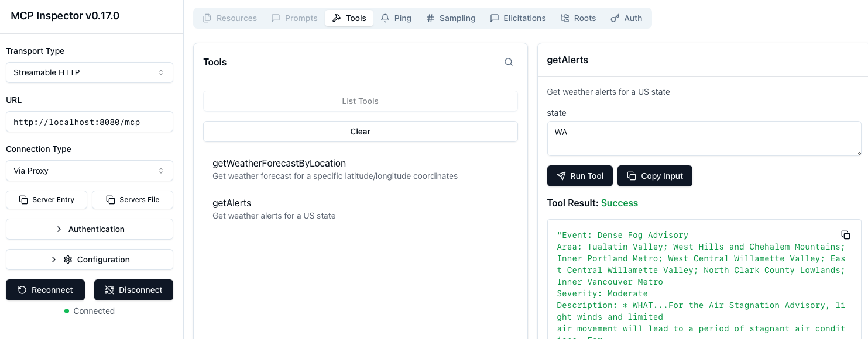The width and height of the screenshot is (868, 339).
Task: Expand the Authentication section
Action: pos(90,229)
